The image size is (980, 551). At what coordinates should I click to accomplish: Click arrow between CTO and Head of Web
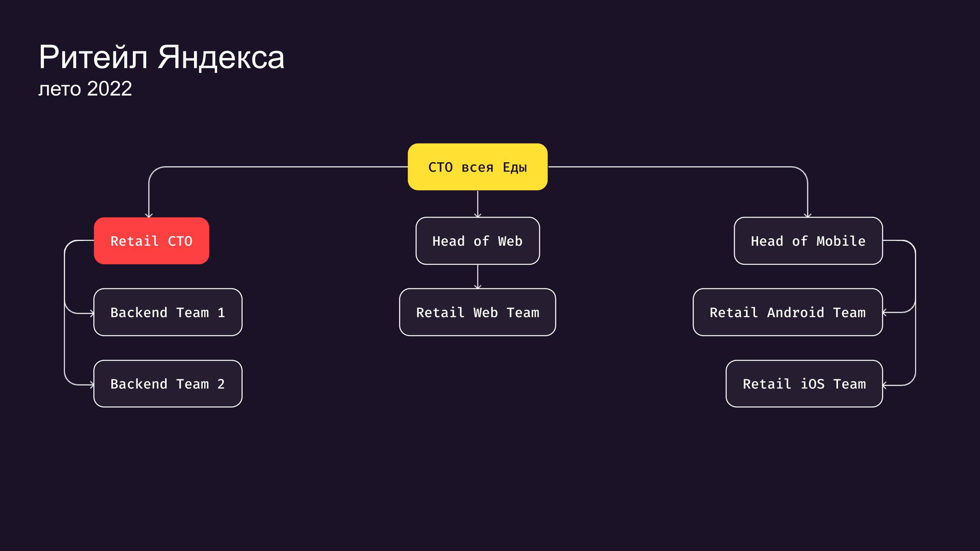[x=477, y=204]
